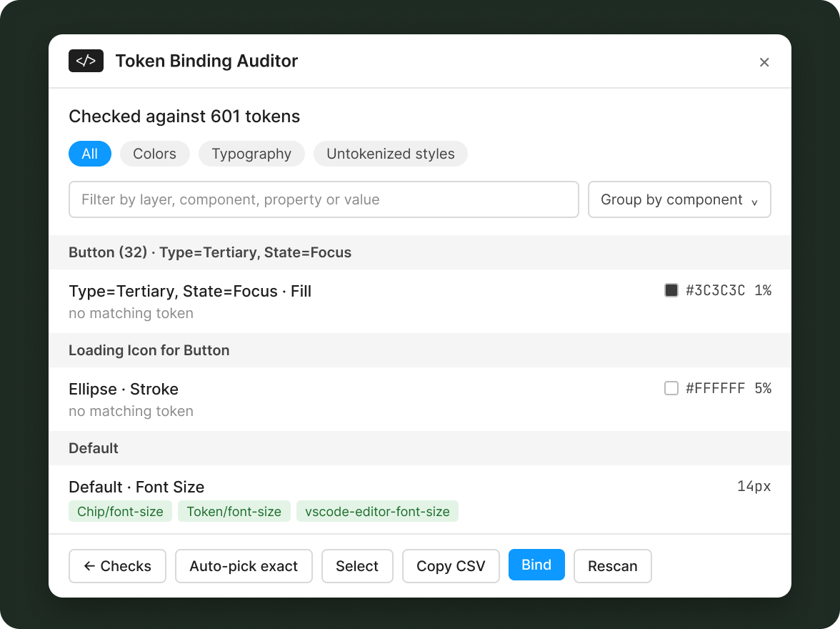840x629 pixels.
Task: Rescan the tokens
Action: click(x=613, y=565)
